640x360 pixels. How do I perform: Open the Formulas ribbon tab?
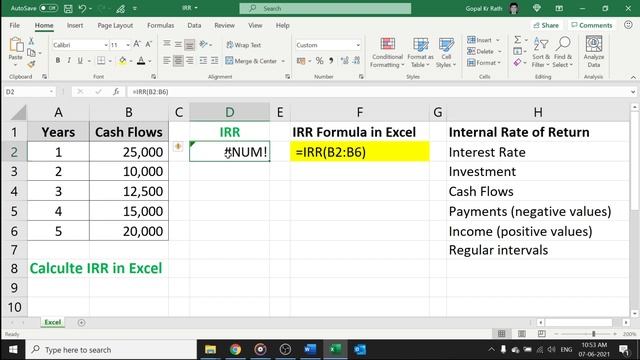160,25
